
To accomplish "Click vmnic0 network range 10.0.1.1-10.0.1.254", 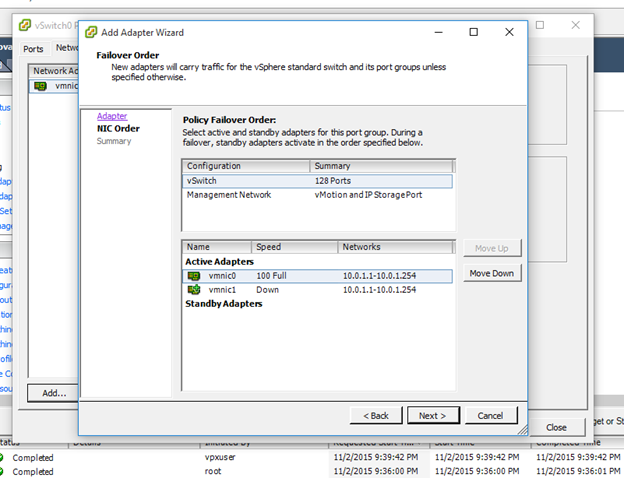I will (380, 276).
